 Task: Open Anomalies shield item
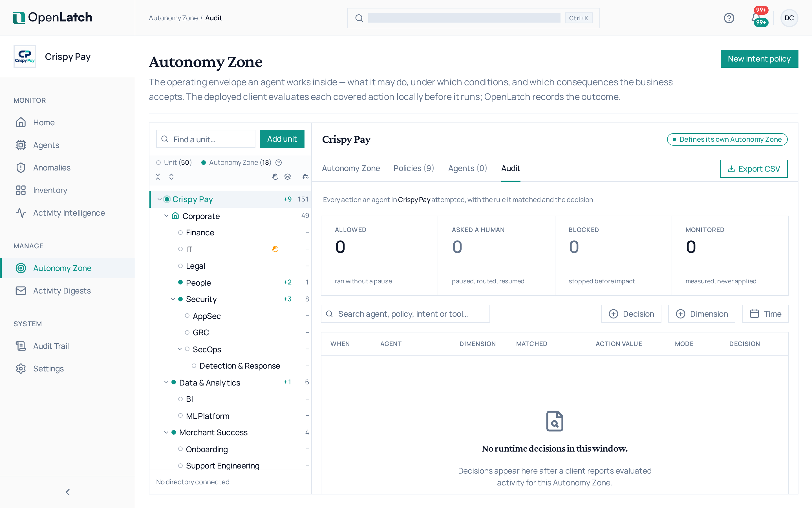(67, 168)
